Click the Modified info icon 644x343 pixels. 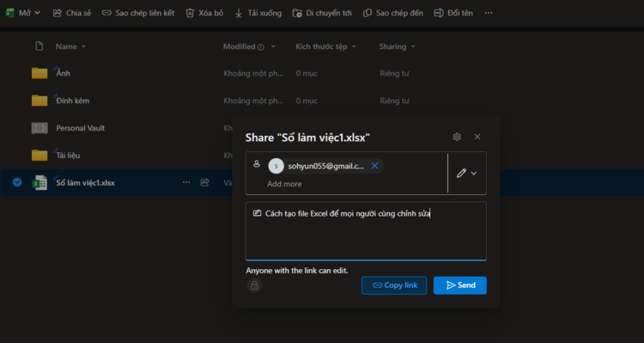[x=260, y=47]
